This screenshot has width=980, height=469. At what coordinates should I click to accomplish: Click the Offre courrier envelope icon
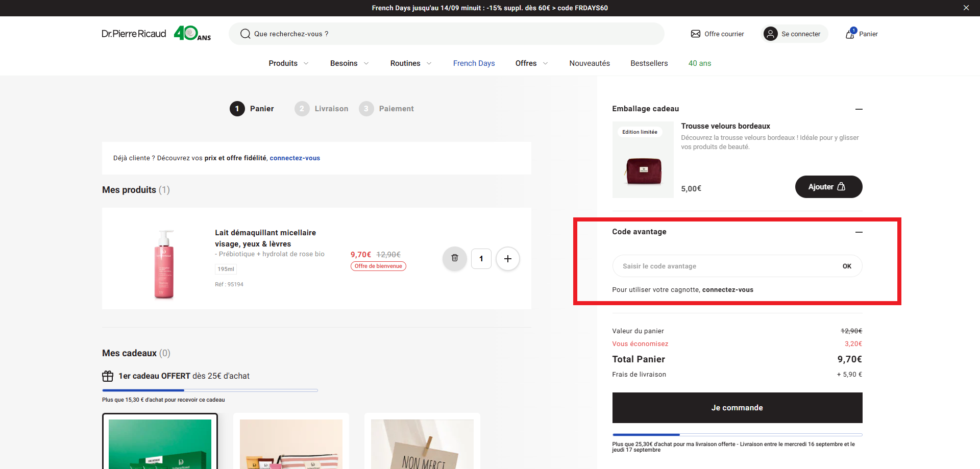695,34
